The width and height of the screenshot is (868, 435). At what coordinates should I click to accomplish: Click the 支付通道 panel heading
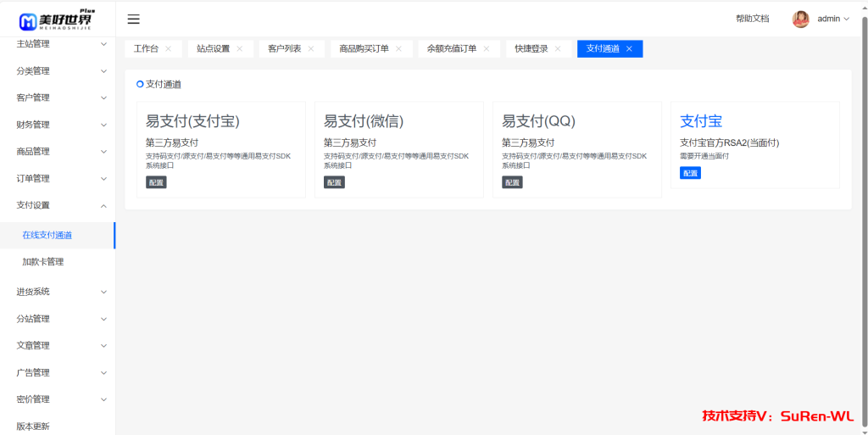(164, 84)
